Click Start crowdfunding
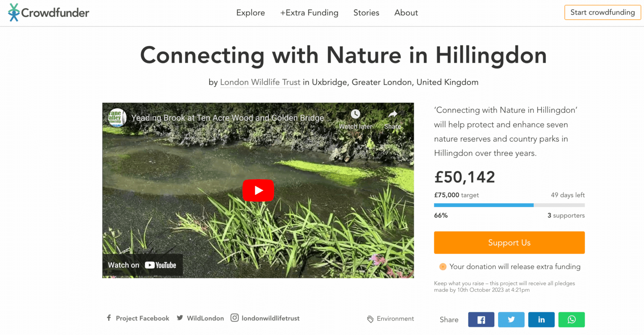The width and height of the screenshot is (644, 335). click(x=602, y=12)
